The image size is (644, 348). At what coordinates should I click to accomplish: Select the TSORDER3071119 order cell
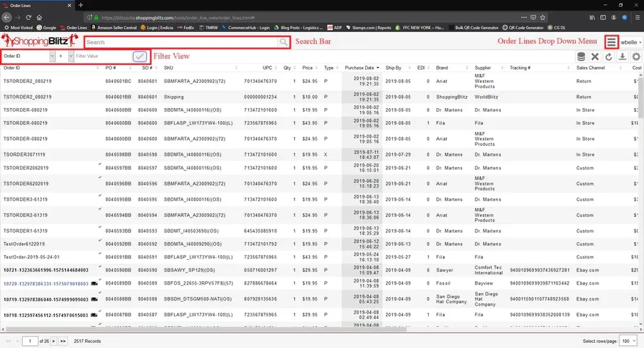(x=24, y=155)
